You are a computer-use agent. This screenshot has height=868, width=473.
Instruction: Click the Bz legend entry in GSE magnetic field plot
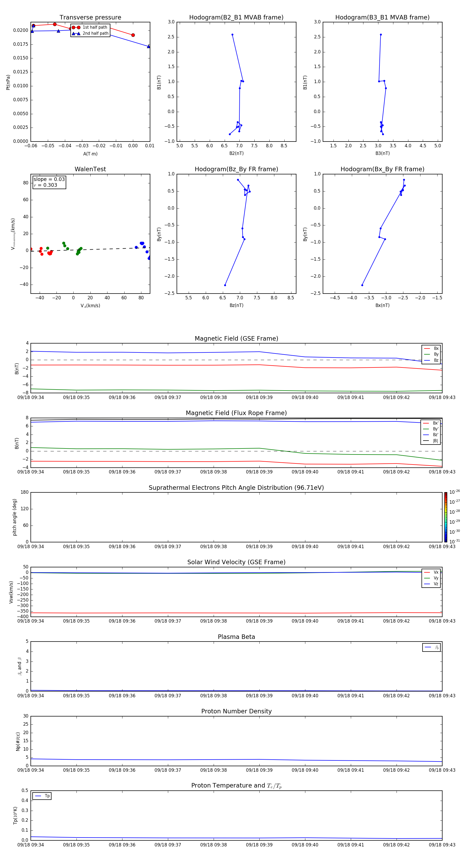(x=431, y=360)
